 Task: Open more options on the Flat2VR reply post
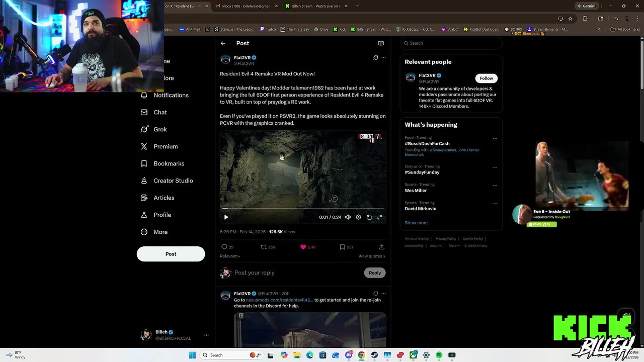coord(383,294)
